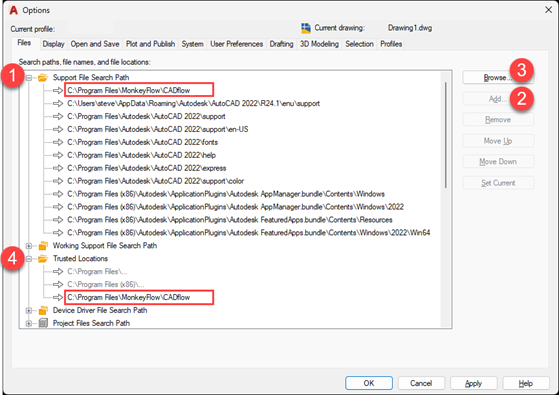Click the Working Support File Search Path folder icon
This screenshot has height=395, width=559.
(43, 246)
